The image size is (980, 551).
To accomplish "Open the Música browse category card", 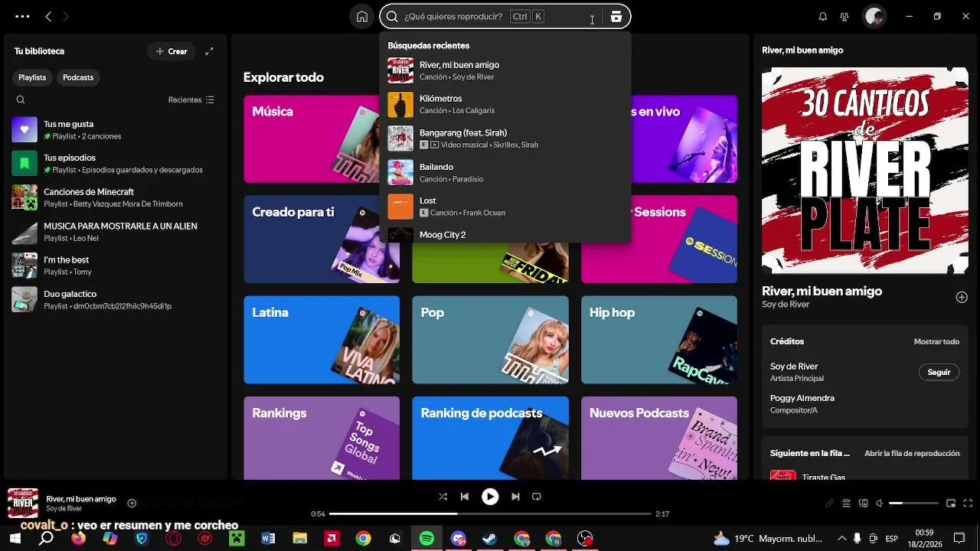I will point(311,139).
